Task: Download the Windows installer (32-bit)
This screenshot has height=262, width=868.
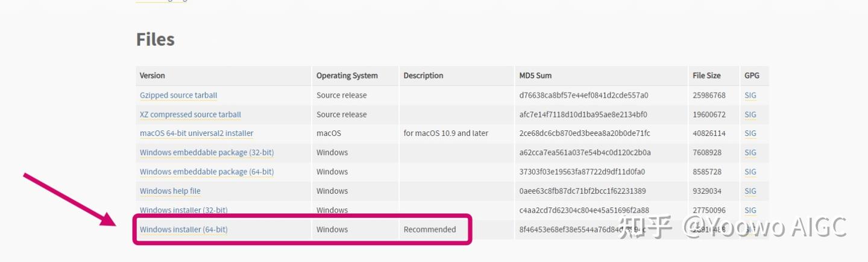Action: pyautogui.click(x=183, y=210)
